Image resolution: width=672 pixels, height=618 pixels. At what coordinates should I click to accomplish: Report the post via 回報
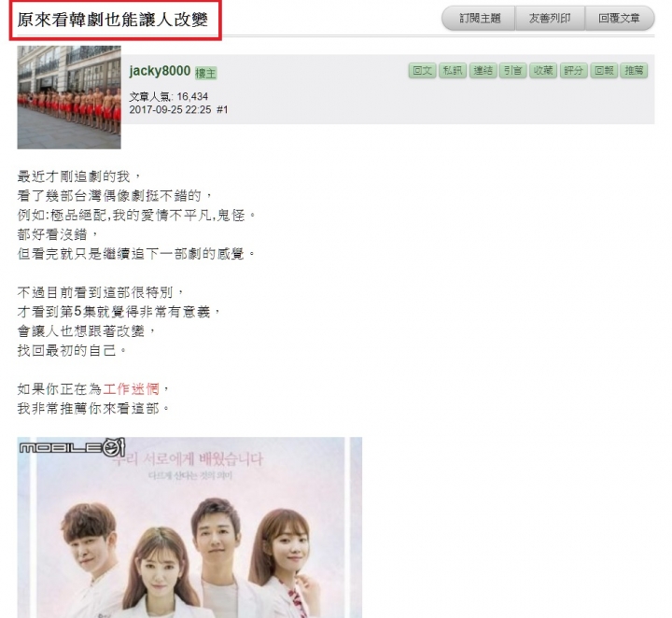pyautogui.click(x=604, y=71)
